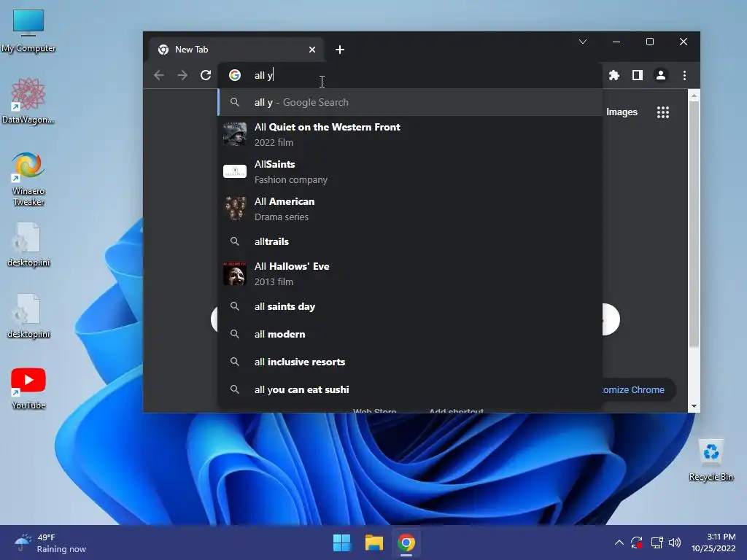Screen dimensions: 747x560
Task: Open Chrome's three-dot menu
Action: tap(684, 75)
